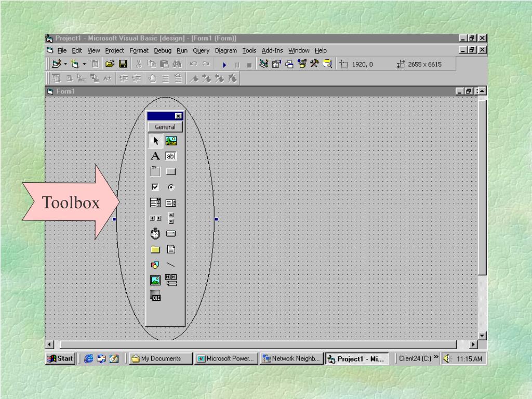
Task: Open the Project Explorer toolbar icon
Action: click(x=263, y=64)
